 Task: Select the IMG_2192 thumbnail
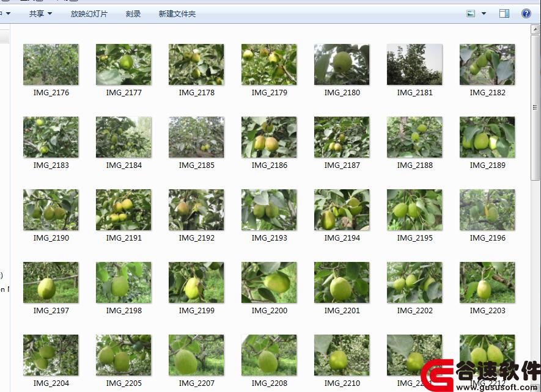coord(196,210)
